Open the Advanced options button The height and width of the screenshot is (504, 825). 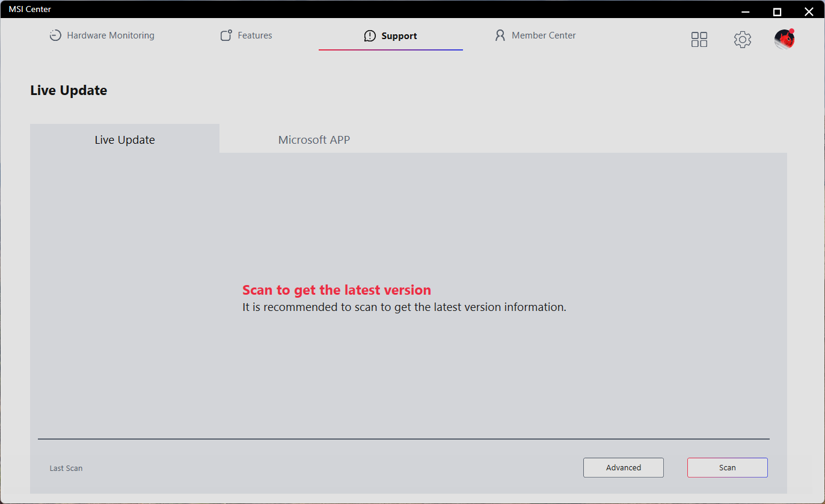623,467
